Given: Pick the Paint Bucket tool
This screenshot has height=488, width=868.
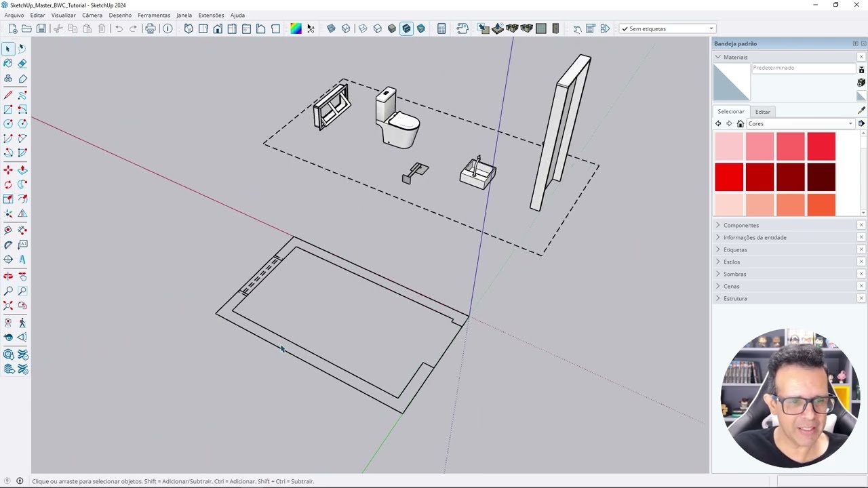Looking at the screenshot, I should click(8, 64).
